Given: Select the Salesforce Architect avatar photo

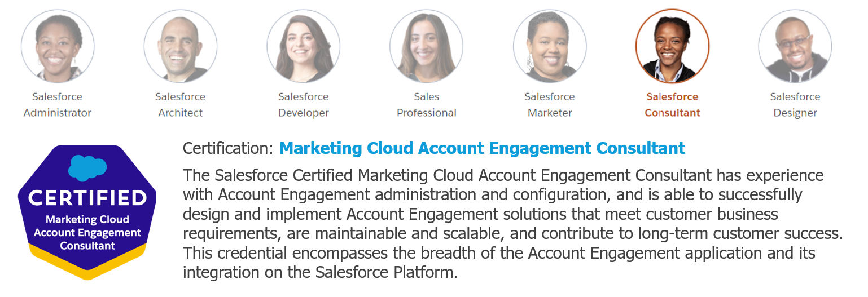Looking at the screenshot, I should (181, 46).
